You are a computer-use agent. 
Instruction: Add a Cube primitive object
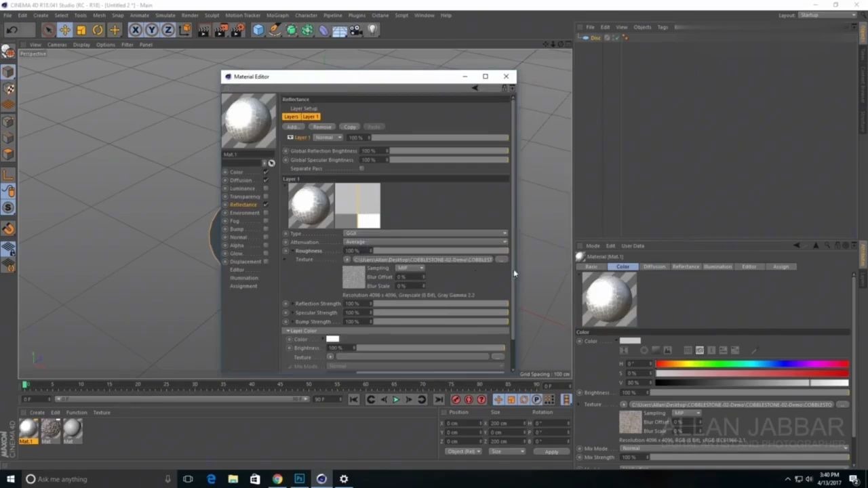[x=258, y=30]
